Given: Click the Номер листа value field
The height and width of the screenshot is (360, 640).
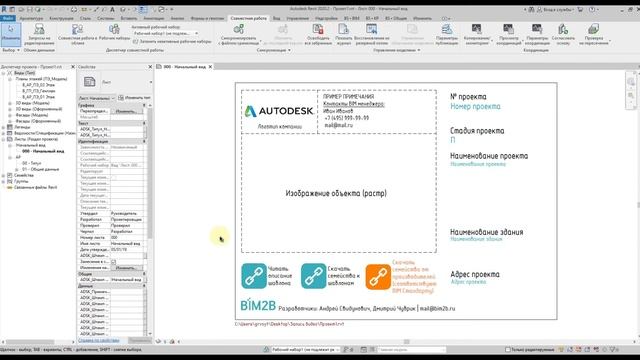Looking at the screenshot, I should pyautogui.click(x=127, y=238).
